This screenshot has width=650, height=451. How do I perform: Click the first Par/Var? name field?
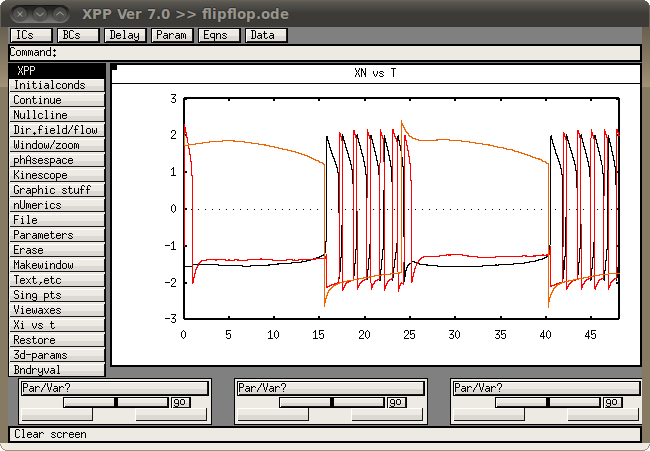[114, 388]
